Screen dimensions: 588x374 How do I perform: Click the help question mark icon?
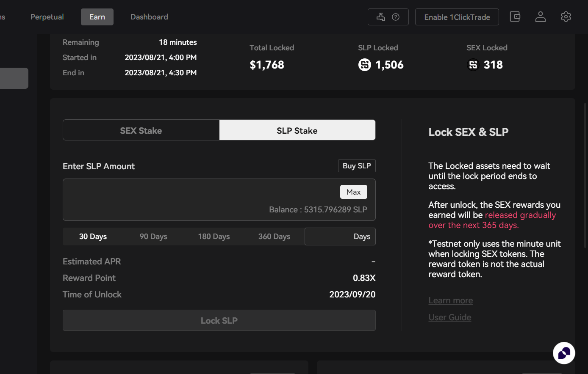point(396,17)
